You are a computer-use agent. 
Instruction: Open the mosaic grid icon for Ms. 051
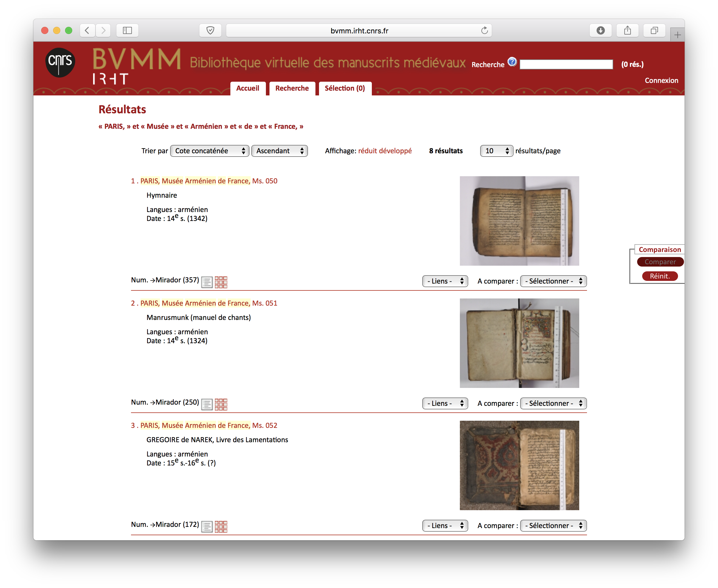[221, 404]
